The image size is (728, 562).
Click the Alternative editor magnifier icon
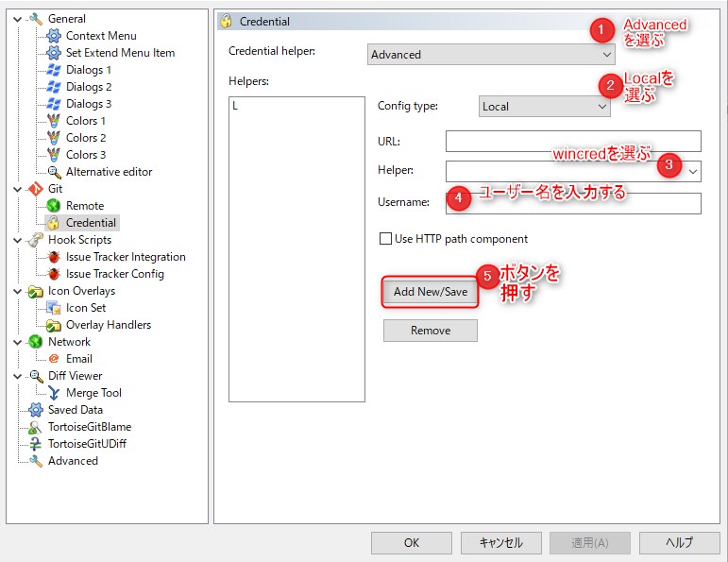(x=54, y=172)
